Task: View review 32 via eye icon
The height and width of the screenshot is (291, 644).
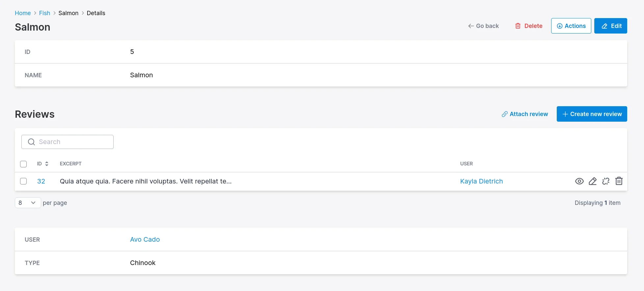Action: pos(579,181)
